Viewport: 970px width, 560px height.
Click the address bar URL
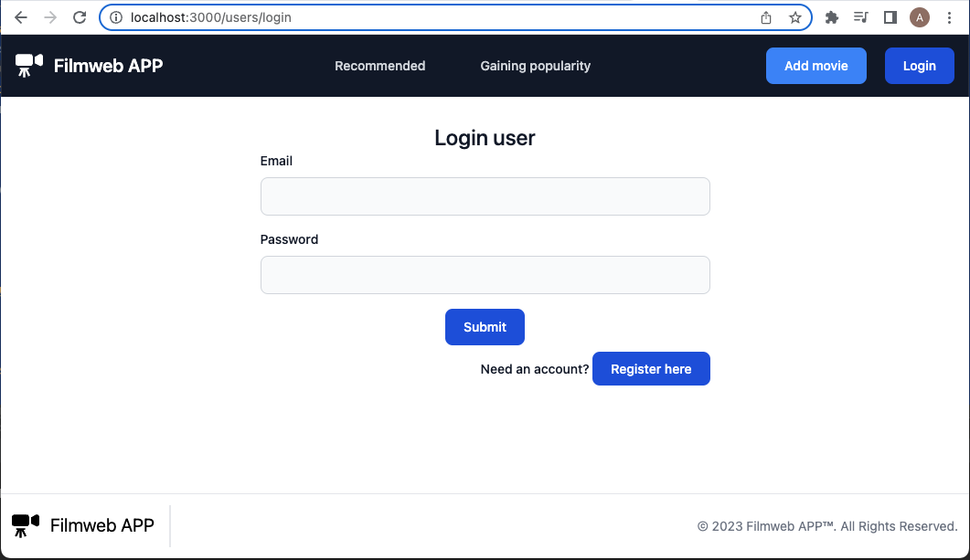point(211,17)
